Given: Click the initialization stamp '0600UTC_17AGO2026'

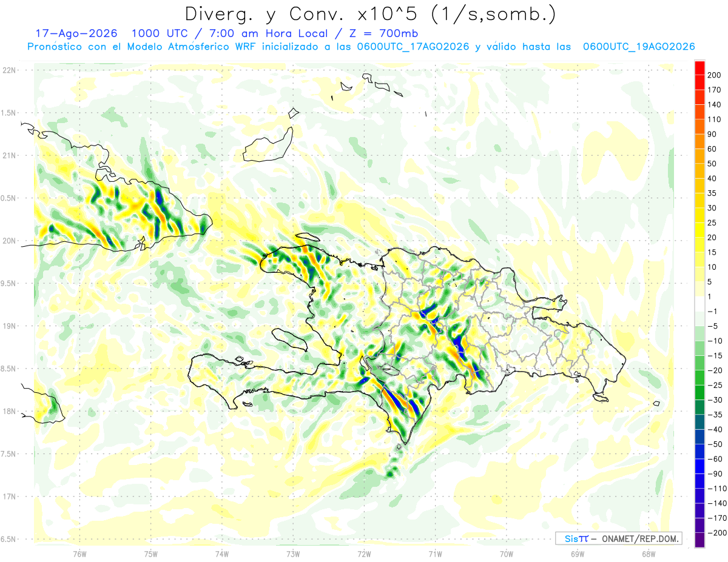Looking at the screenshot, I should tap(414, 47).
